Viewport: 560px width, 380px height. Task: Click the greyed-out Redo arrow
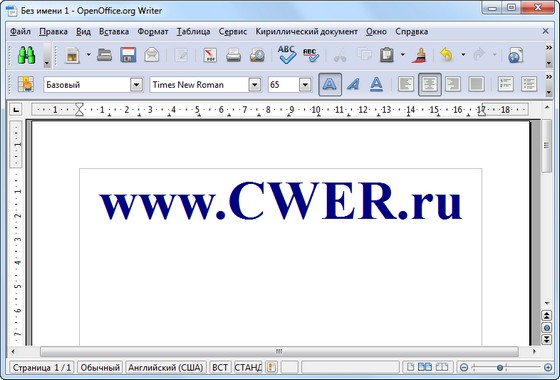pos(479,55)
